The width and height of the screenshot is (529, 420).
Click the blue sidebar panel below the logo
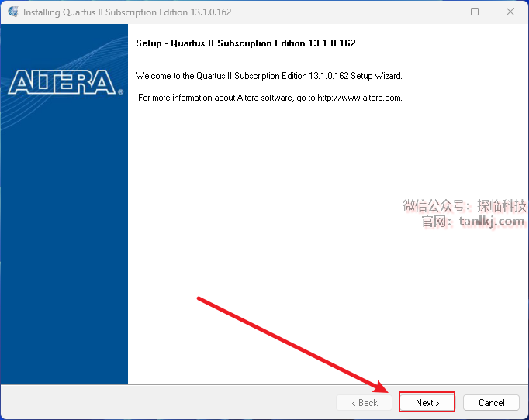[x=64, y=253]
